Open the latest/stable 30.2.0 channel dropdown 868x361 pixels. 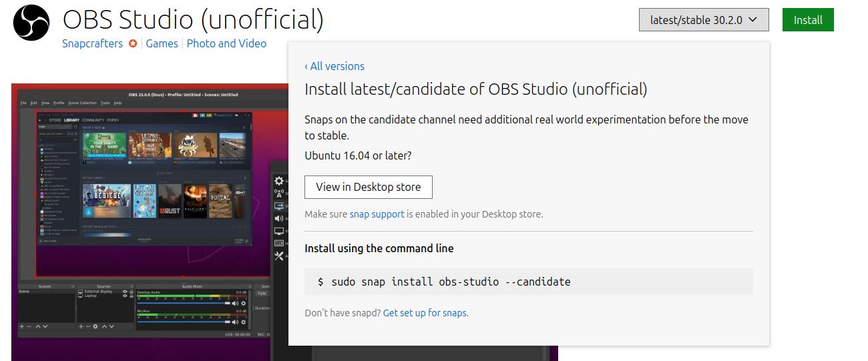point(704,20)
